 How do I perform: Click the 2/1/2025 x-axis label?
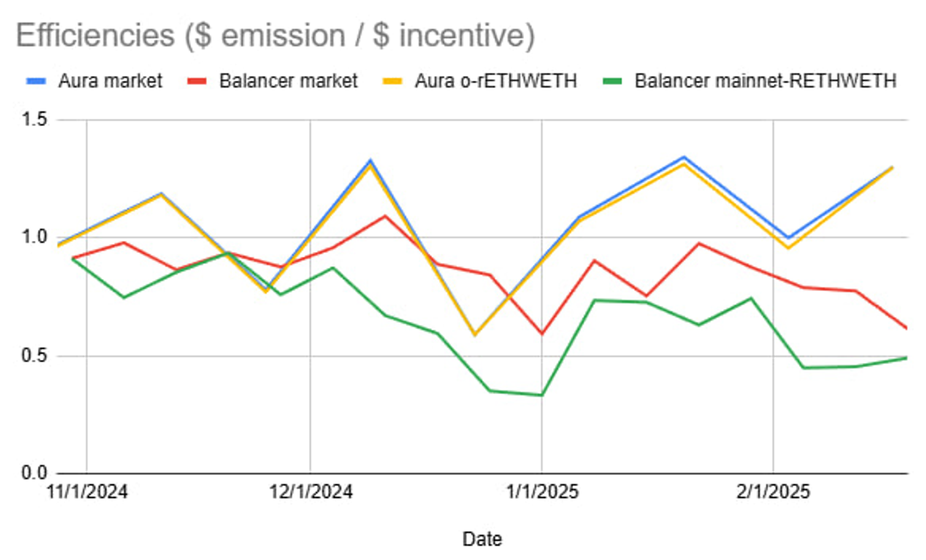pos(773,492)
